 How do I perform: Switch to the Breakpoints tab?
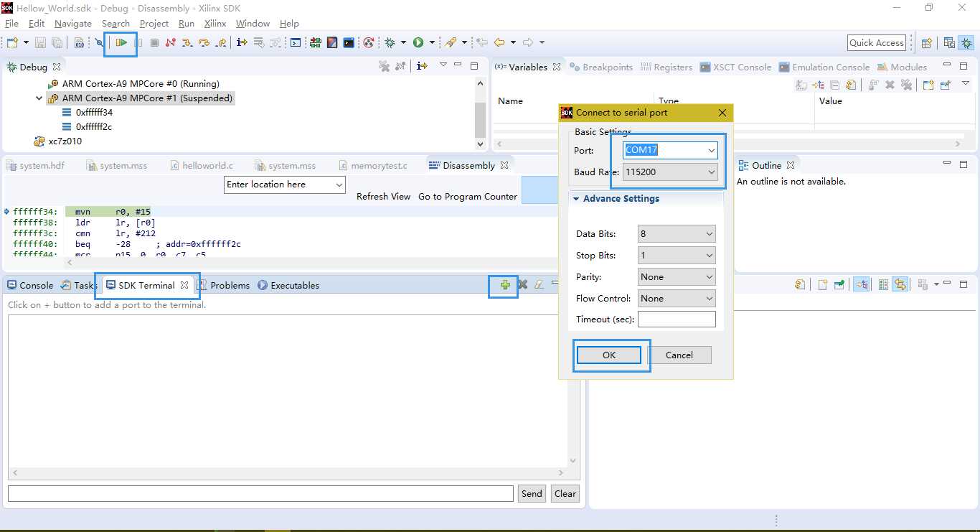tap(601, 67)
